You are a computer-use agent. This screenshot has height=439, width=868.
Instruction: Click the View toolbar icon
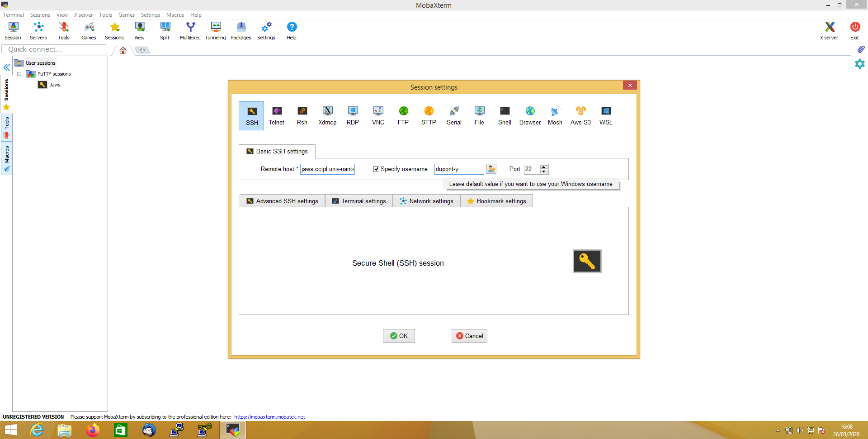pos(140,31)
